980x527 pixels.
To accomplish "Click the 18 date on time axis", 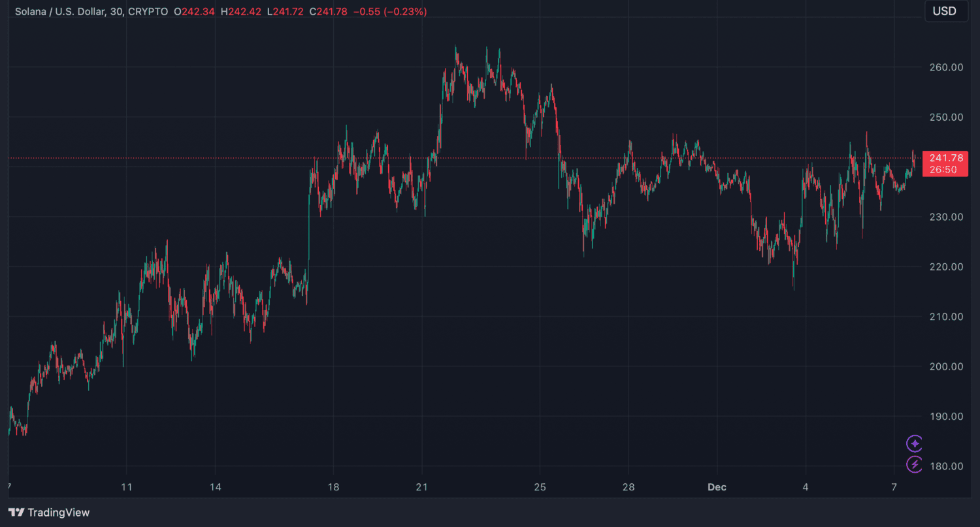I will [333, 487].
